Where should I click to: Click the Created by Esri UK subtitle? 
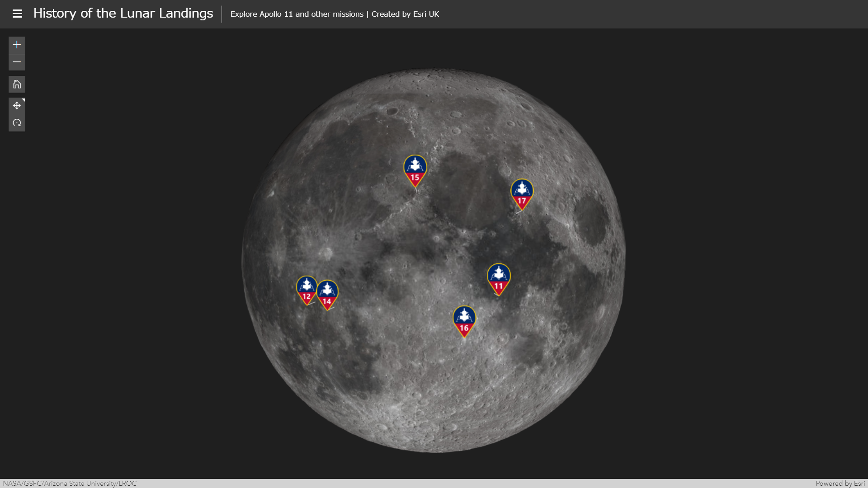405,14
